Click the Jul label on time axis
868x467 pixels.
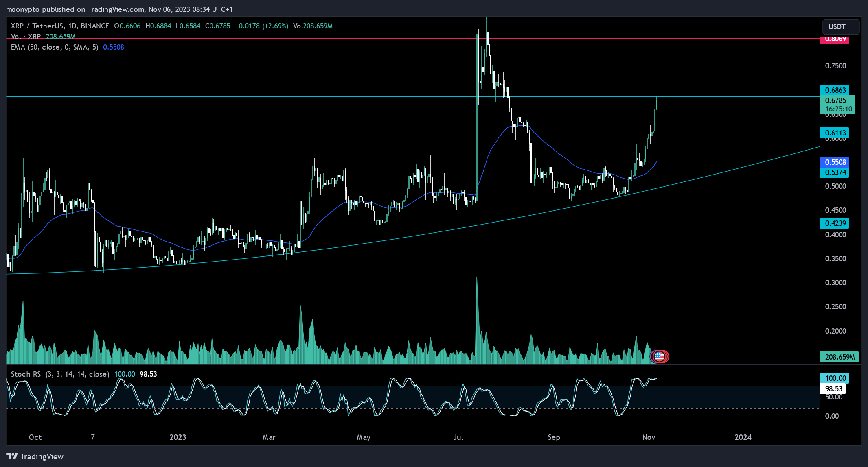click(x=458, y=437)
